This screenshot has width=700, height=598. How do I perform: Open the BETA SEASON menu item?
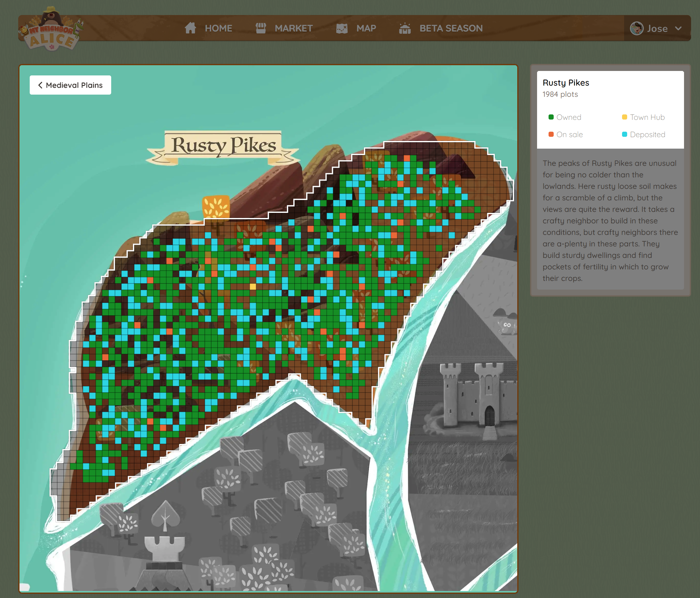(x=451, y=28)
